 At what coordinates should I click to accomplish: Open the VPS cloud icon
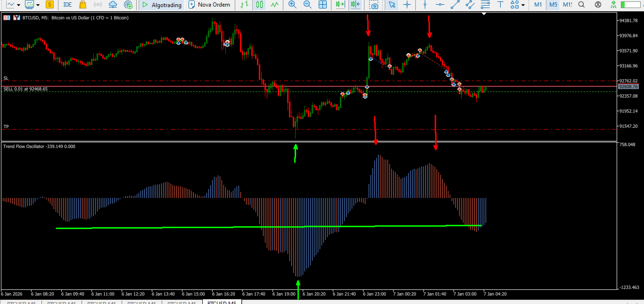click(113, 5)
